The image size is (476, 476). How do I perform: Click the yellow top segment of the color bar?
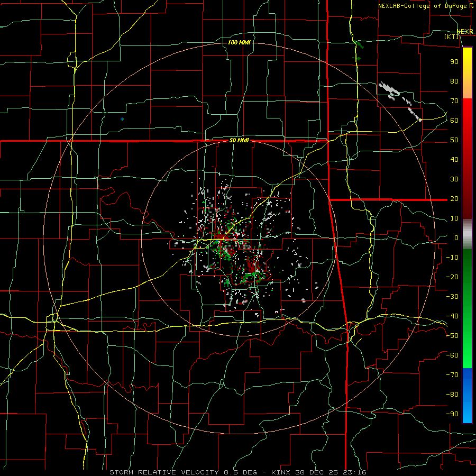[x=467, y=73]
